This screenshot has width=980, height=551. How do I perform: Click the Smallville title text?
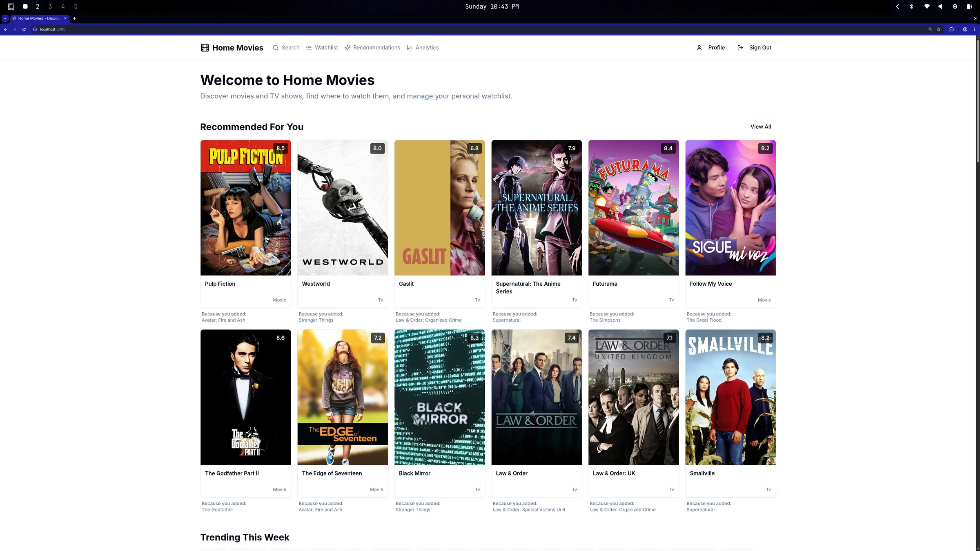(x=702, y=473)
